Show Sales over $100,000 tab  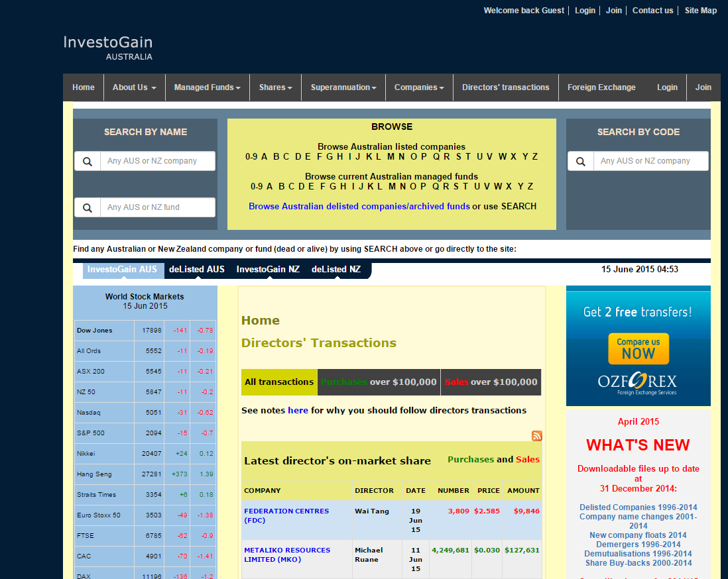coord(491,382)
